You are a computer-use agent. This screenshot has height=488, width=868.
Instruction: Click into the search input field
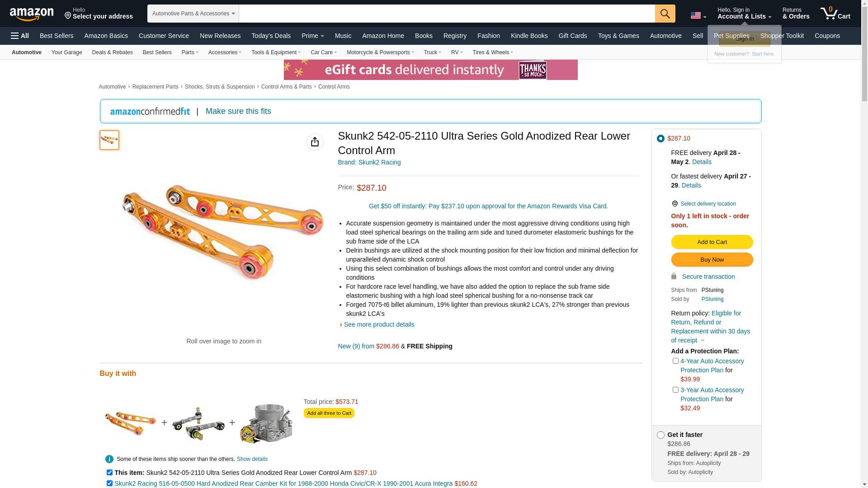447,14
